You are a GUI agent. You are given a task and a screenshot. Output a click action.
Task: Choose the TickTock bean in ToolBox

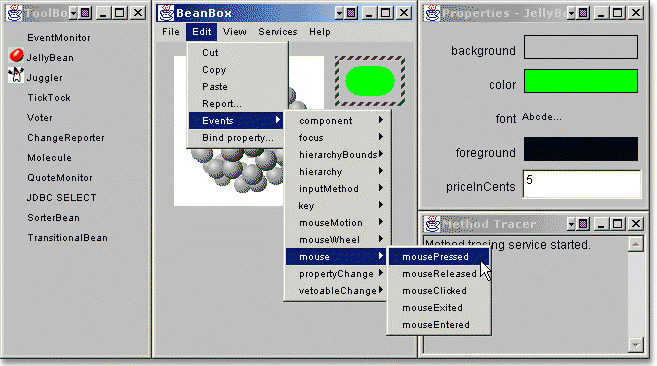pyautogui.click(x=49, y=98)
